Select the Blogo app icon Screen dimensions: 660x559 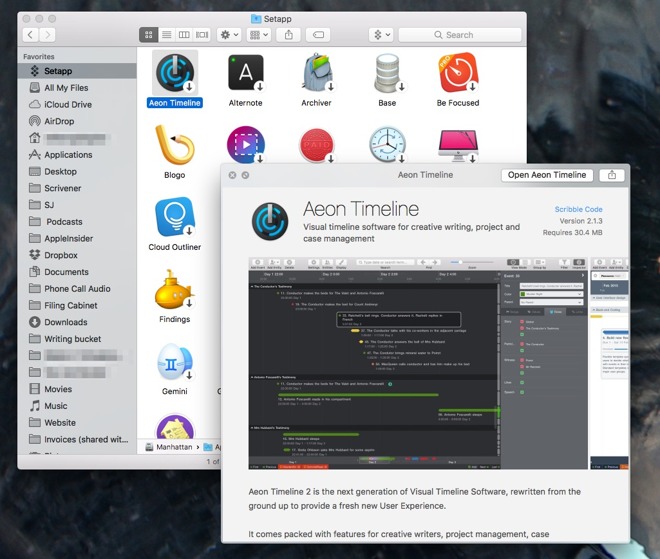tap(175, 145)
